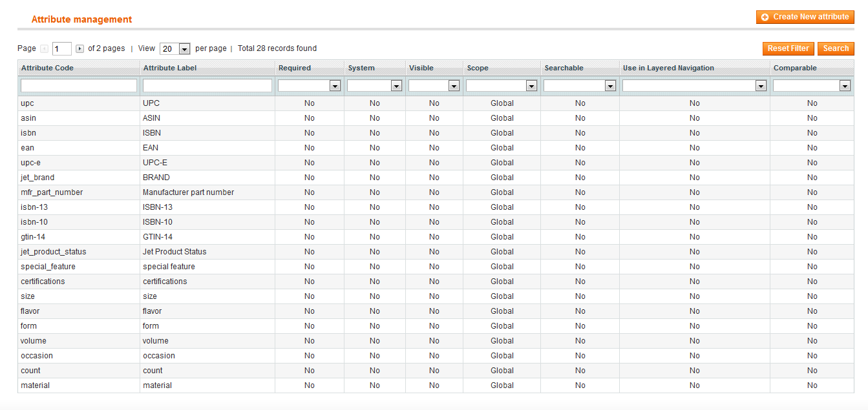Screen dimensions: 868x410
Task: Select the mfr_part_number attribute code row
Action: pyautogui.click(x=436, y=192)
